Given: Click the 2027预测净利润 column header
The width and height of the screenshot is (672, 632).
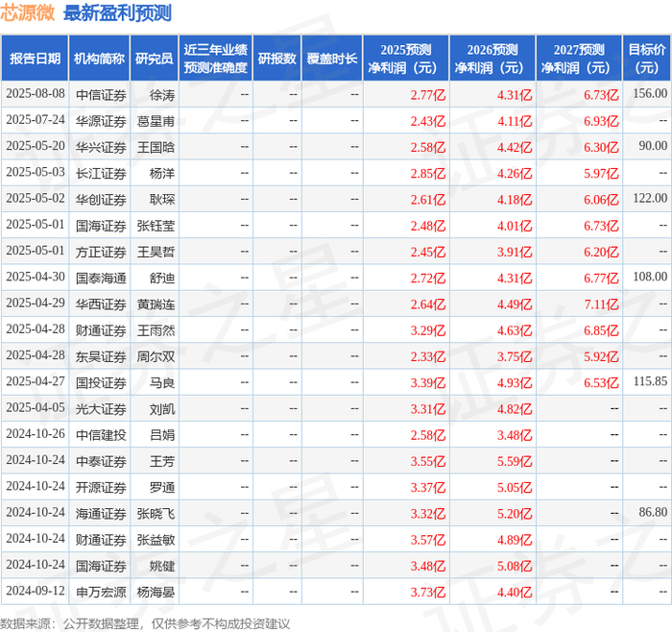Looking at the screenshot, I should pos(579,59).
